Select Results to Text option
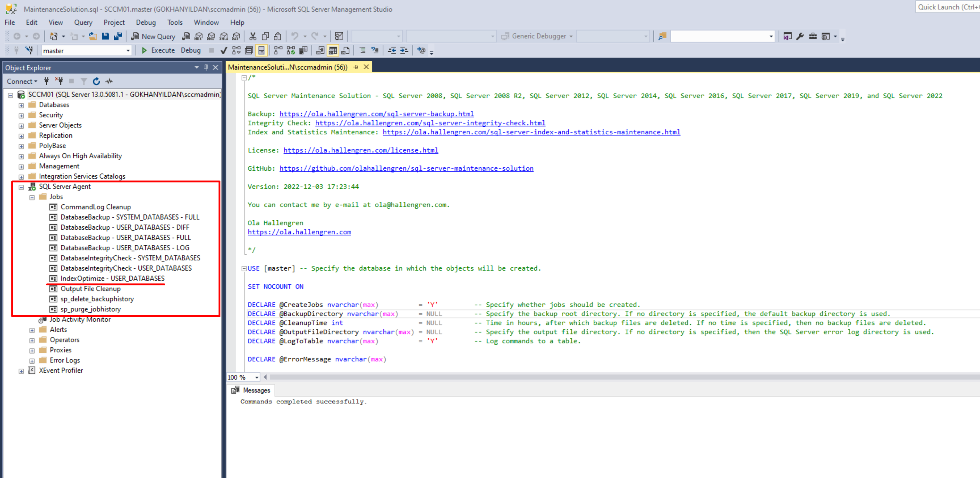This screenshot has height=478, width=980. click(320, 50)
